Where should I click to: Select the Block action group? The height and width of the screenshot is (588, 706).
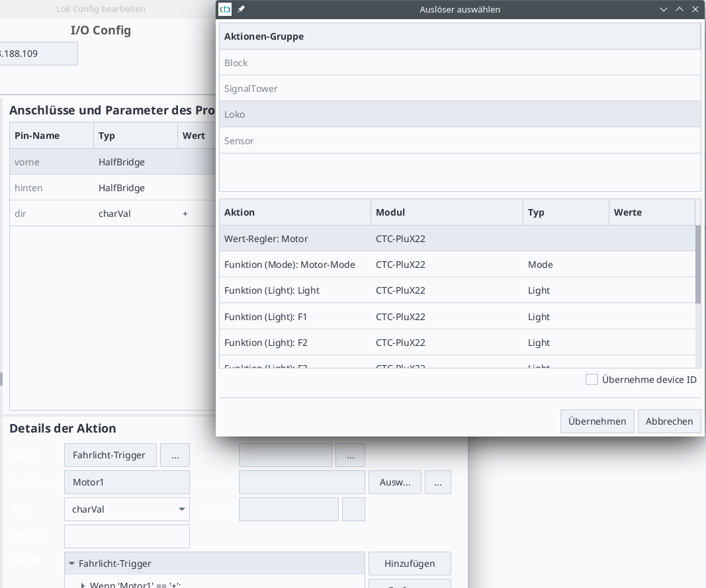pos(459,63)
